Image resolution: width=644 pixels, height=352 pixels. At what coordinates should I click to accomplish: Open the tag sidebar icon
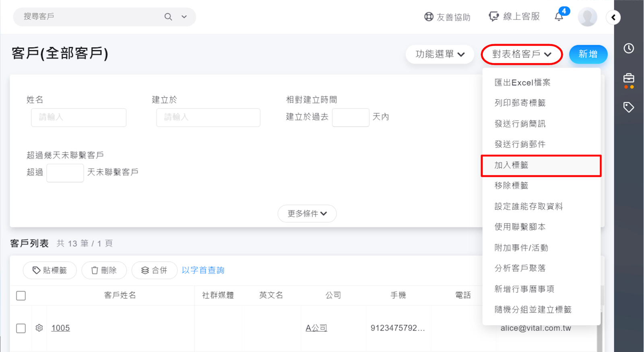(629, 107)
